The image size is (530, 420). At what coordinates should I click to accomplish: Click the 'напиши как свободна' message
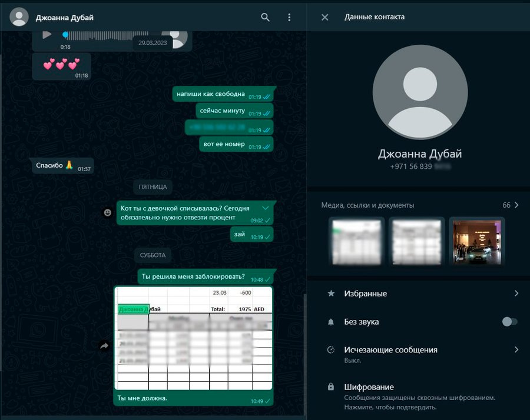223,94
